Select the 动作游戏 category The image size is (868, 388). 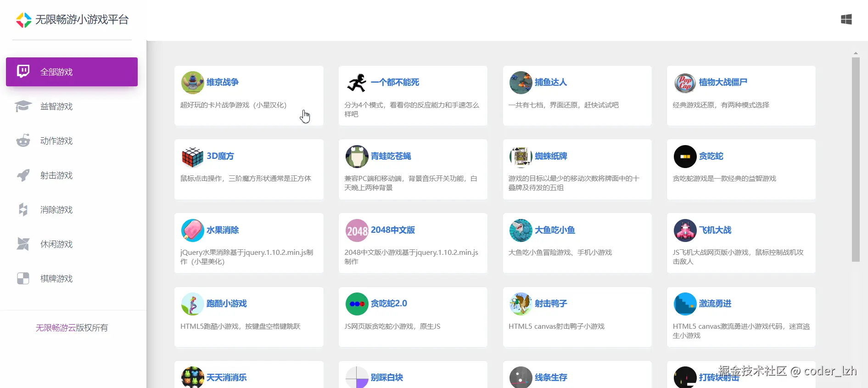72,141
